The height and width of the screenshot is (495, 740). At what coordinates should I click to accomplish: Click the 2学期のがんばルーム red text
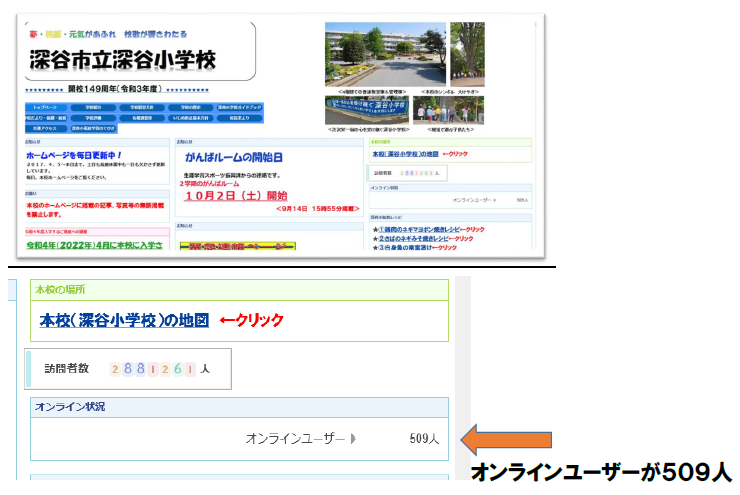coord(209,184)
